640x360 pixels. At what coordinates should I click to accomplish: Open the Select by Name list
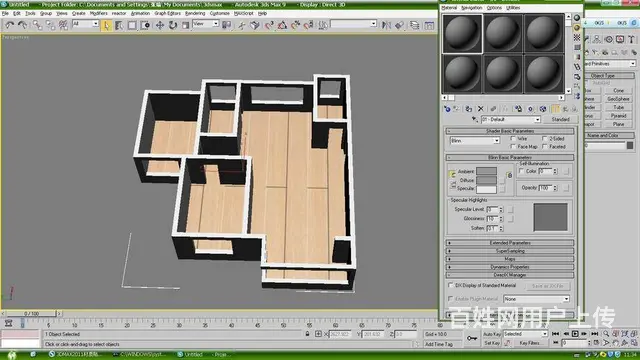tap(119, 26)
